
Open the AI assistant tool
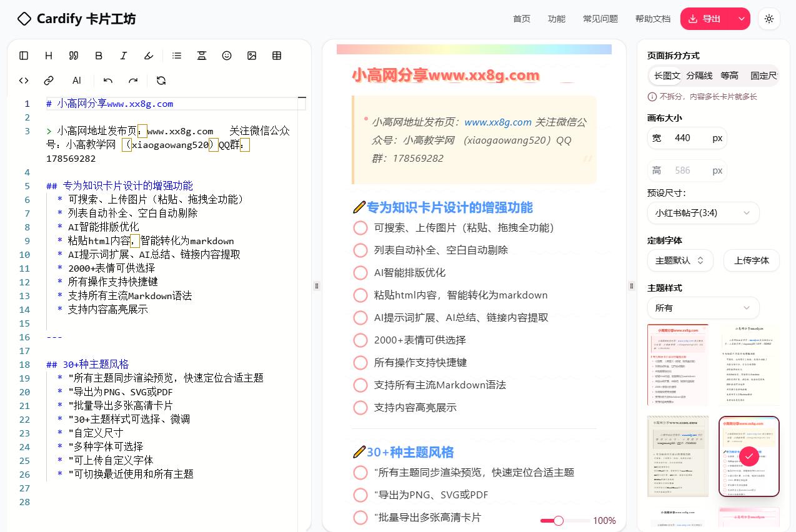tap(77, 81)
